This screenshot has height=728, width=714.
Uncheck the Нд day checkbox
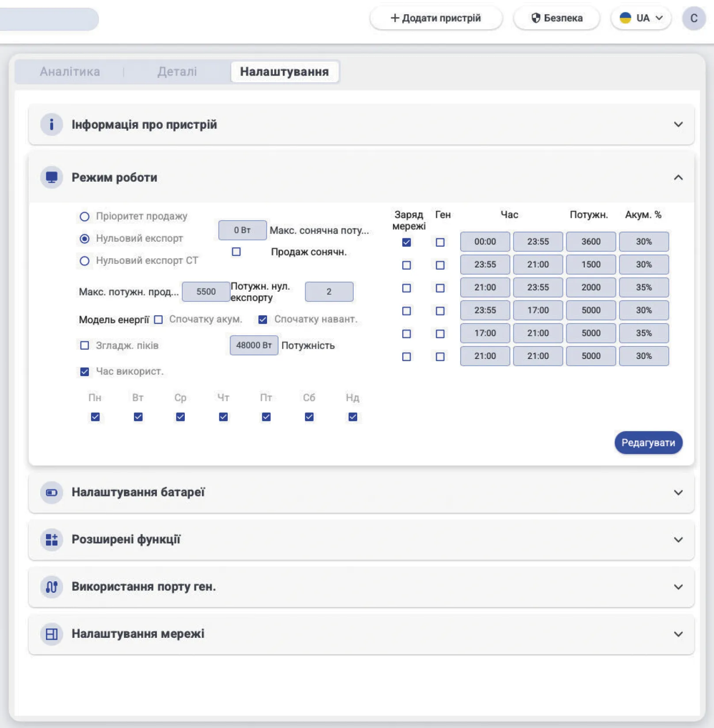(x=353, y=417)
